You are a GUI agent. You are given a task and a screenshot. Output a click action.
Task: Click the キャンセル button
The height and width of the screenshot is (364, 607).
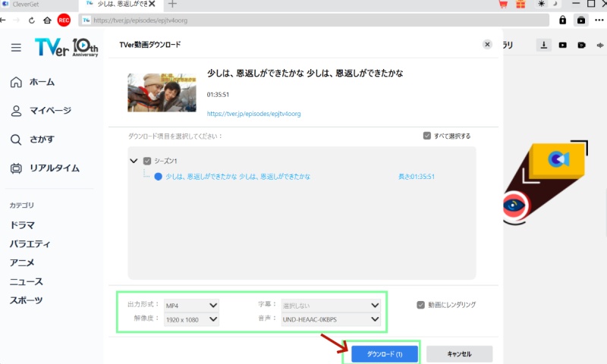point(460,354)
